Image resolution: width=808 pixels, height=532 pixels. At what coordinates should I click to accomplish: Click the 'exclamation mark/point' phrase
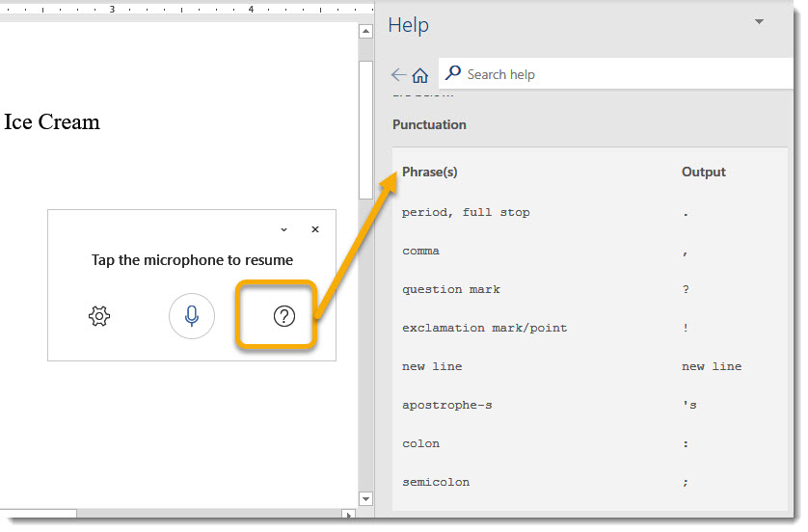pyautogui.click(x=484, y=328)
